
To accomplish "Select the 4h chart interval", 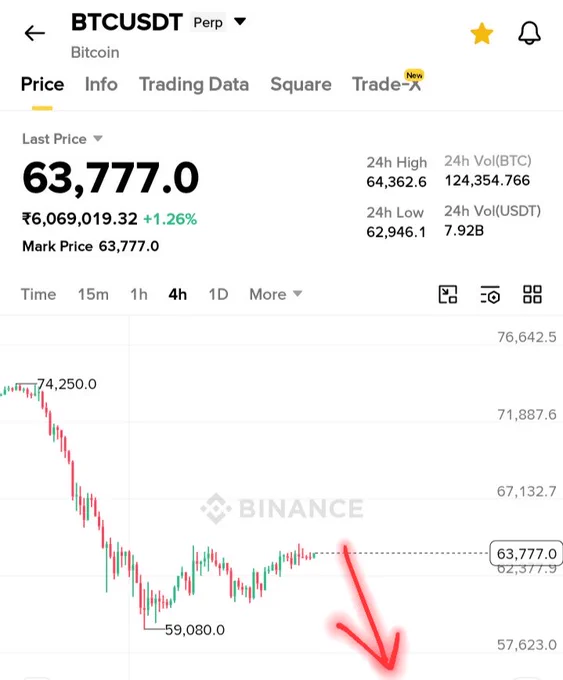I will click(178, 294).
